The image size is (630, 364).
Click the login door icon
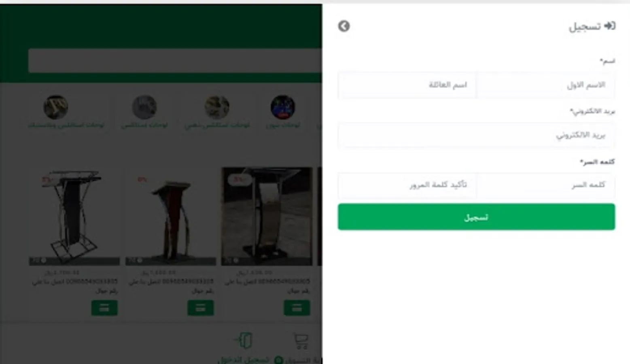[x=244, y=341]
